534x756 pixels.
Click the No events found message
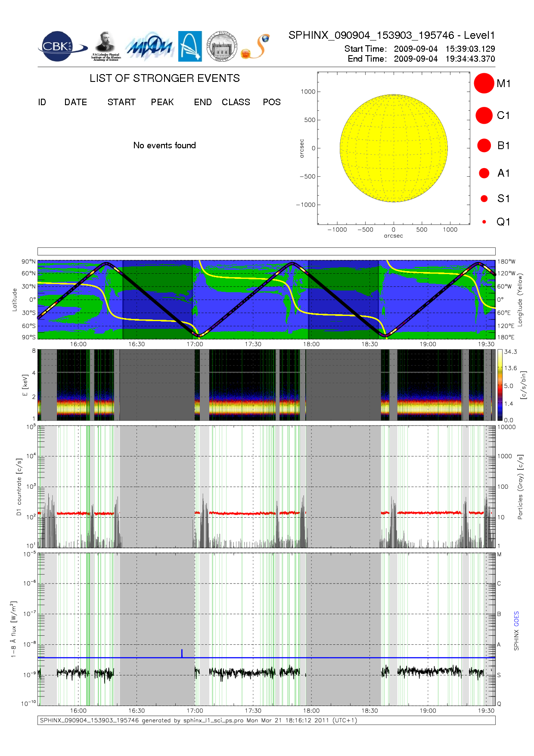(165, 145)
